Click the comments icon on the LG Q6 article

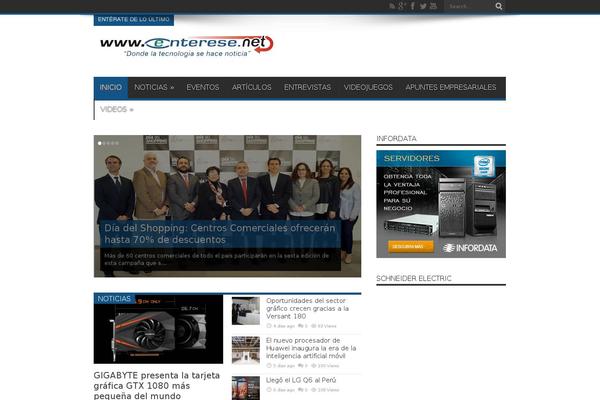(301, 390)
